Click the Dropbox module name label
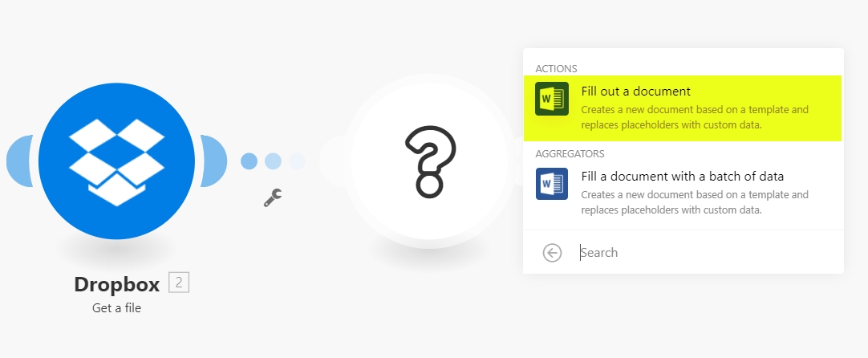Viewport: 868px width, 358px height. [x=117, y=284]
